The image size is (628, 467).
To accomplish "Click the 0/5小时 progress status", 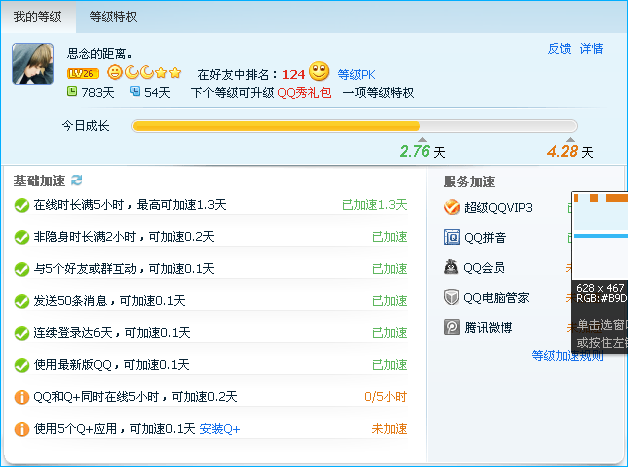I will click(x=385, y=397).
